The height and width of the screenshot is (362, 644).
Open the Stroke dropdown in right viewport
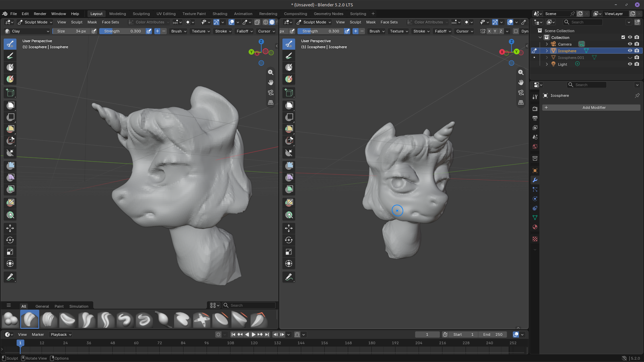(x=421, y=31)
